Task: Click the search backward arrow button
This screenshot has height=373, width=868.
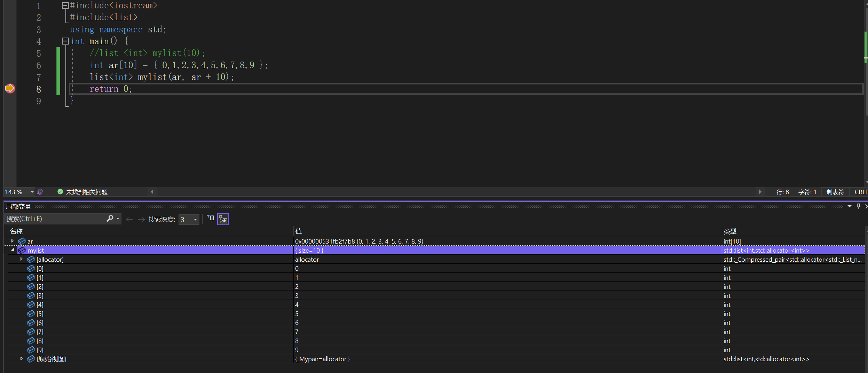Action: click(x=129, y=219)
